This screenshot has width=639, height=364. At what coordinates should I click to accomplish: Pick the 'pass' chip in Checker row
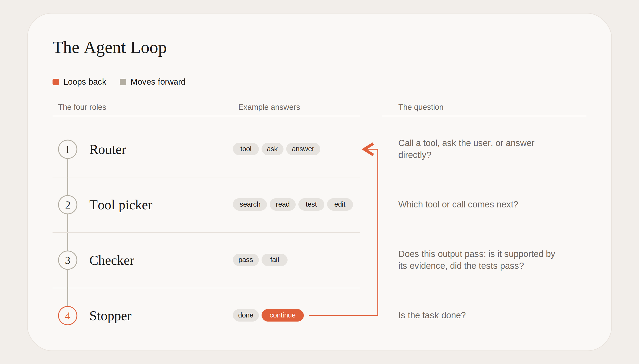[246, 260]
